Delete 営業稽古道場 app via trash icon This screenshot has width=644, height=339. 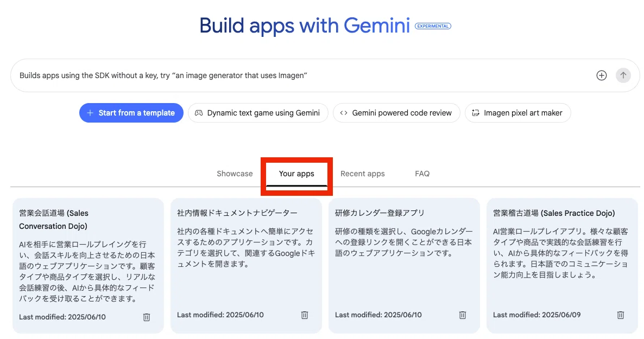click(x=621, y=315)
